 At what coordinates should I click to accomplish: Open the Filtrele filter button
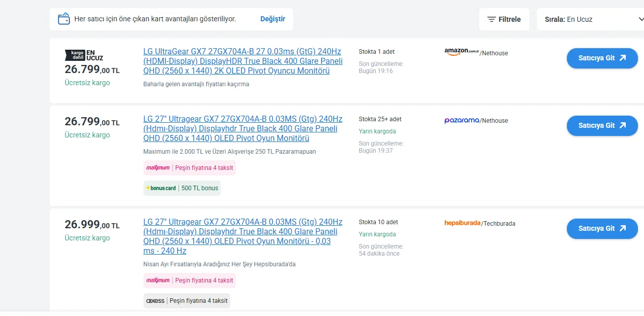[504, 19]
